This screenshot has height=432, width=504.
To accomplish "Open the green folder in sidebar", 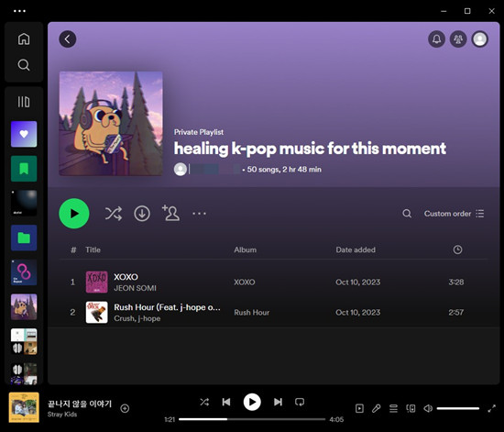I will click(x=24, y=238).
